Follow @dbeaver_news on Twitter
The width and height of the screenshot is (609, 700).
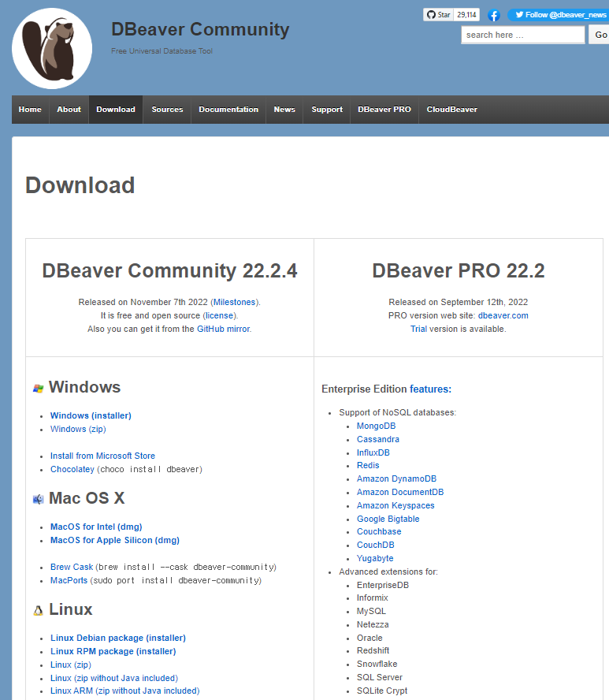click(559, 15)
